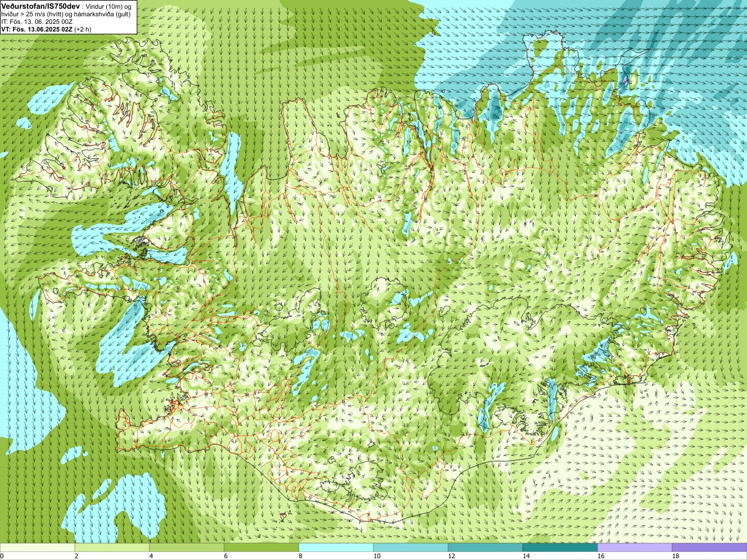Click the legend scale label "18"
747x560 pixels.
pos(675,556)
